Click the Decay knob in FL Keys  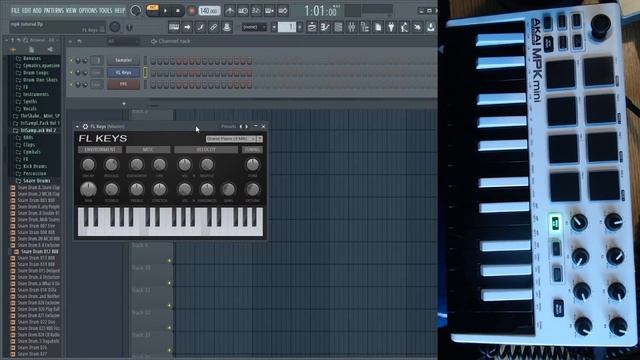pos(88,164)
